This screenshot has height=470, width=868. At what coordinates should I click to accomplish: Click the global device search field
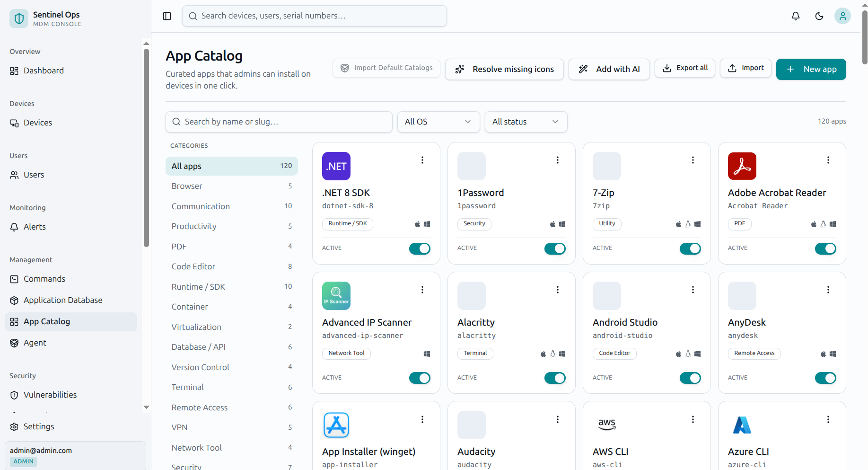click(315, 16)
